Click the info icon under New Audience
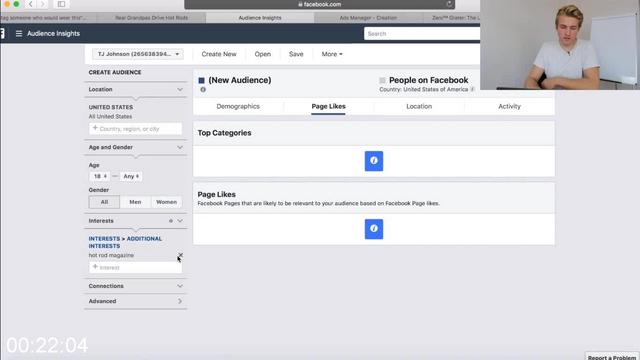The height and width of the screenshot is (360, 640). [203, 89]
